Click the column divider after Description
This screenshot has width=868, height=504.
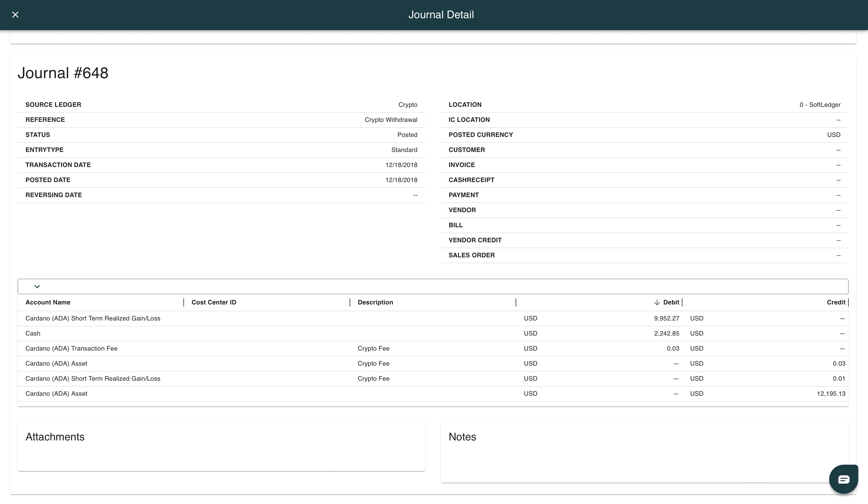coord(516,302)
